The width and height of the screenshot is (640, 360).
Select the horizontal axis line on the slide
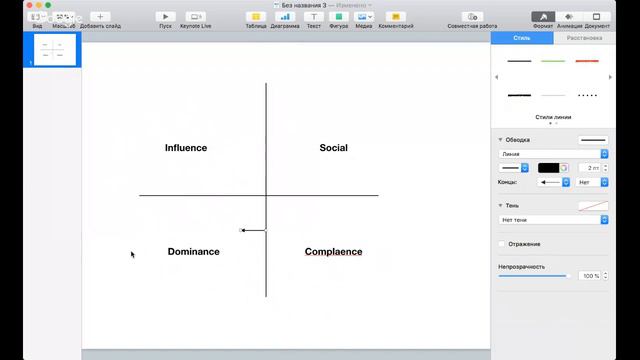click(x=259, y=196)
